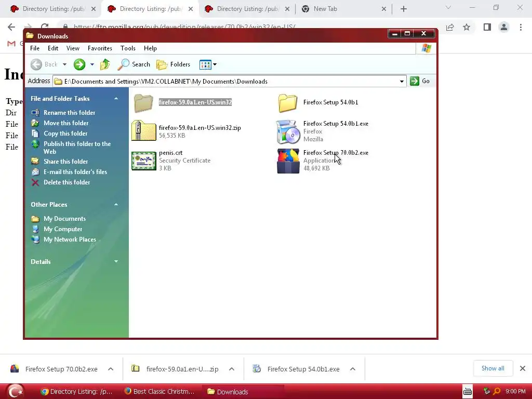Click the Go button beside address bar
The width and height of the screenshot is (532, 399).
(420, 81)
